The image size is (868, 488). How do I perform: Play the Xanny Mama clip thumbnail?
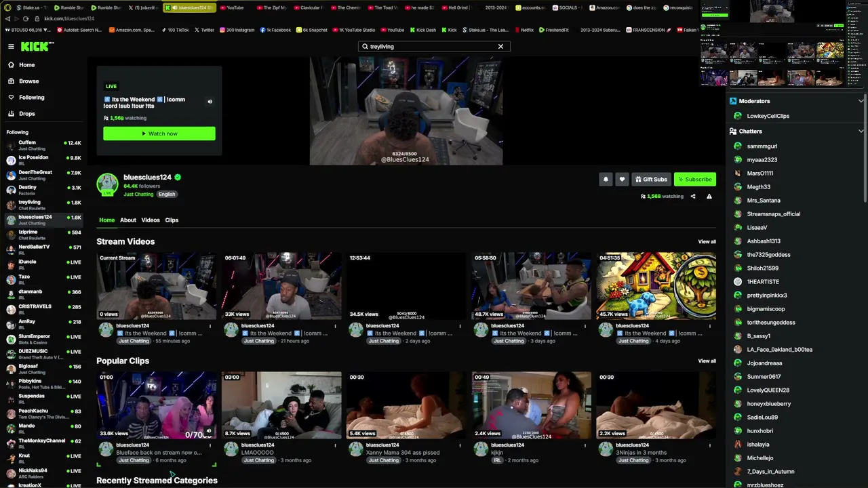click(x=406, y=405)
